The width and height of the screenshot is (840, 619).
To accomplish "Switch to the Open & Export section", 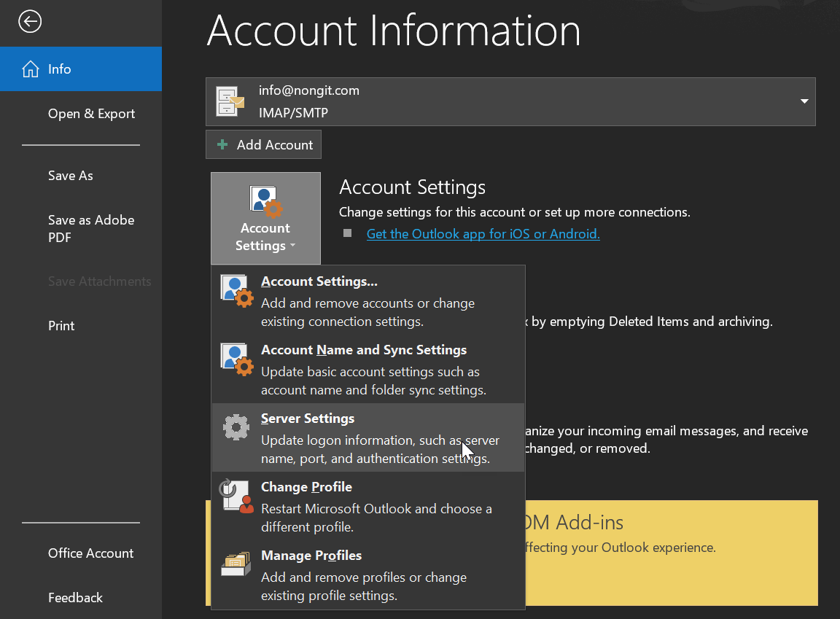I will [x=91, y=114].
